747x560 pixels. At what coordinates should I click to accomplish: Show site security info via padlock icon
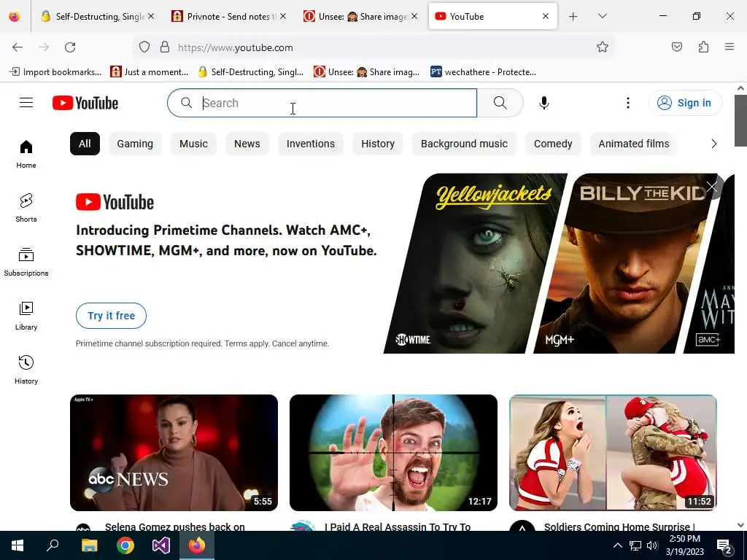click(165, 47)
